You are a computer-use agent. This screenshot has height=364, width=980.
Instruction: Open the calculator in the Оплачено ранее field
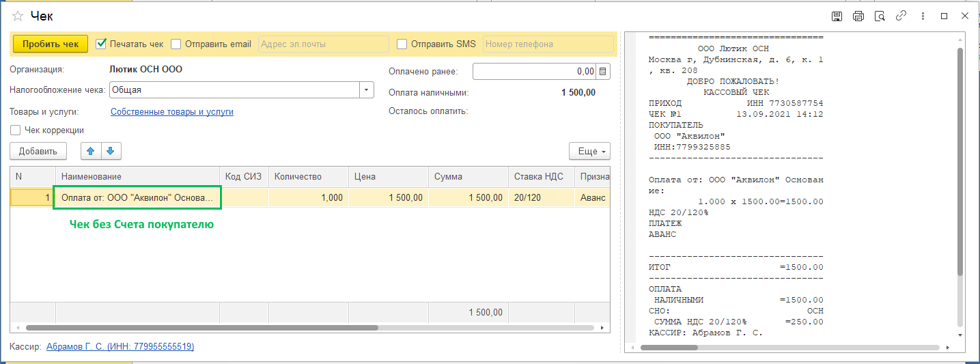pos(603,71)
